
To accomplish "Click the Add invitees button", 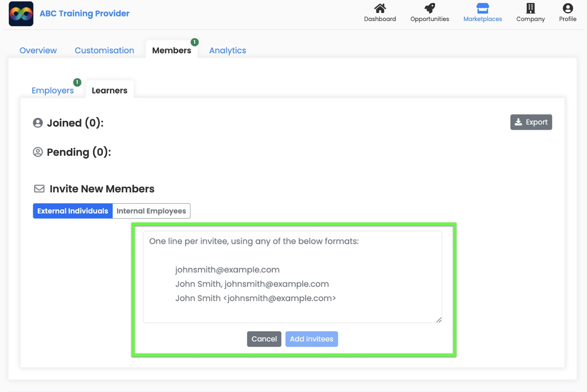I will (x=312, y=339).
